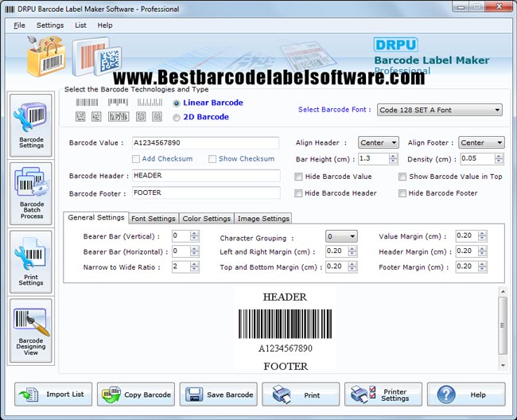The image size is (517, 420).
Task: Enable the Add Checksum checkbox
Action: [x=136, y=159]
